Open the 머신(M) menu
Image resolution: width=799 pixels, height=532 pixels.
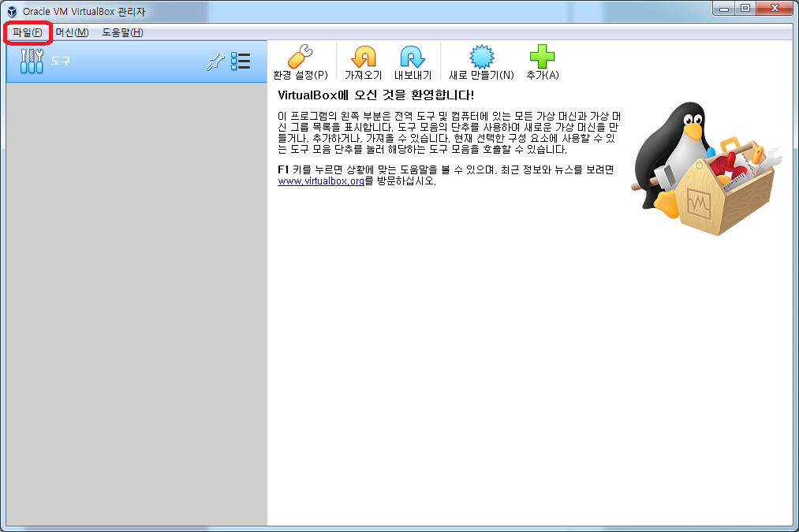pyautogui.click(x=72, y=32)
